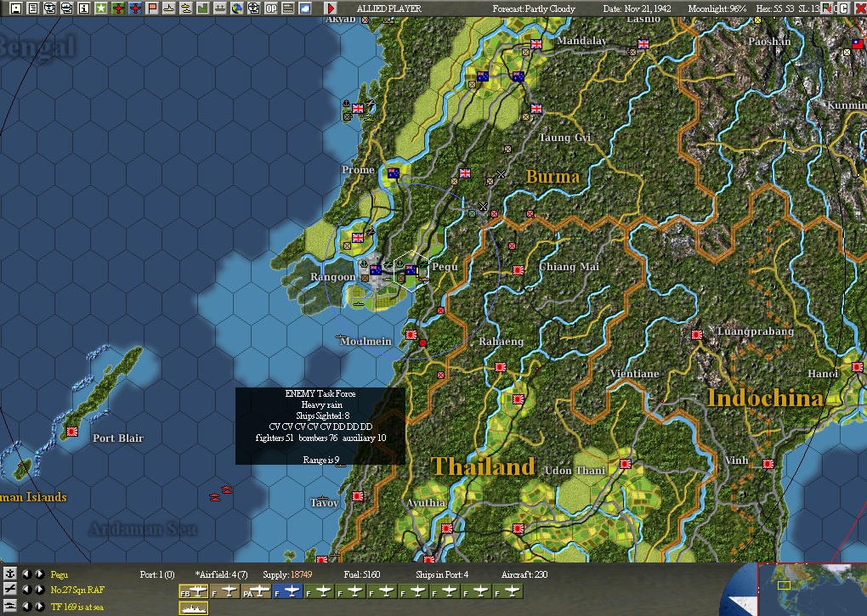Select the blue F fighter squadron icon

click(288, 591)
